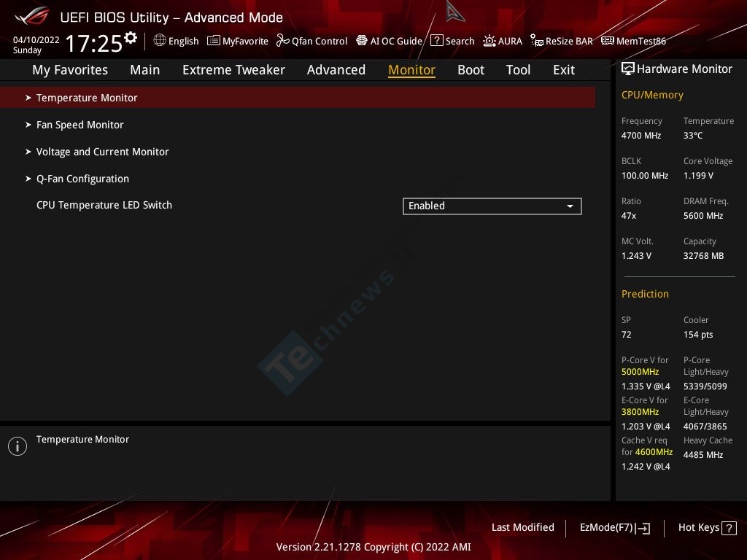Screen dimensions: 747x560
Task: Click the 1.242 V @L4 value
Action: (646, 467)
